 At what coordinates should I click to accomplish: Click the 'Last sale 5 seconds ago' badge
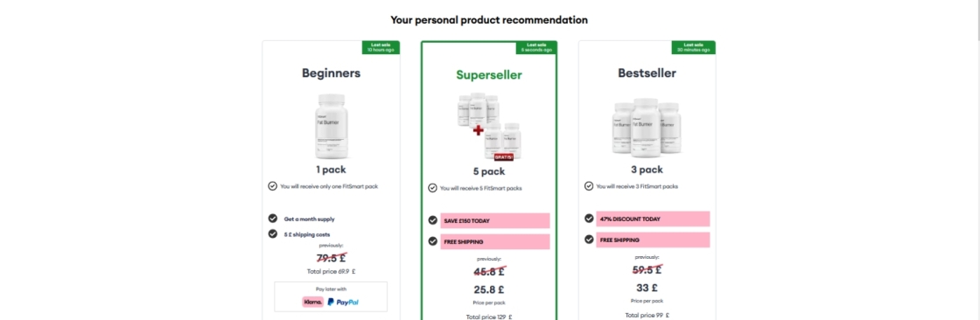(537, 47)
